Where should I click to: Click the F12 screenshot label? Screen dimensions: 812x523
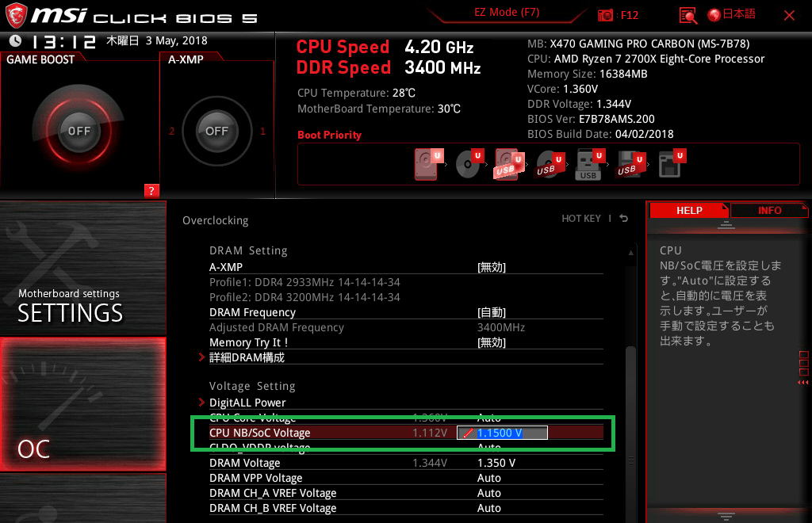tap(629, 16)
